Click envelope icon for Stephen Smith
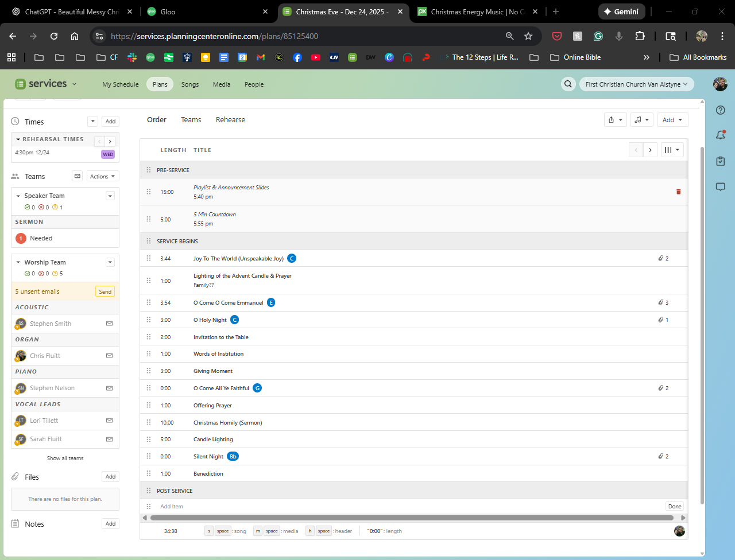Image resolution: width=735 pixels, height=560 pixels. 109,324
